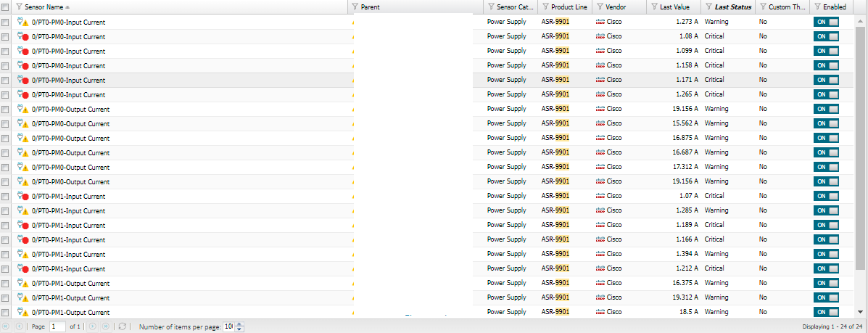Click the filter icon on Sensor Name column

[x=20, y=7]
